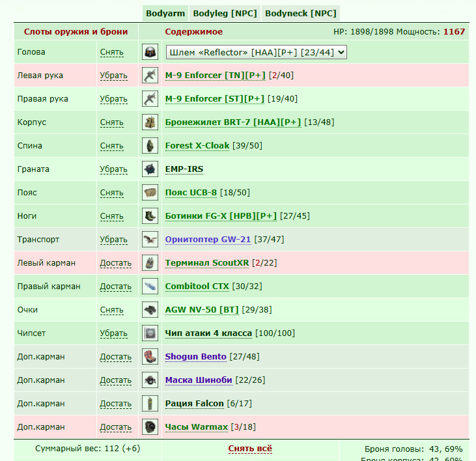Viewport: 476px width, 461px height.
Task: Click Достать next to Shogun Bento
Action: point(116,357)
